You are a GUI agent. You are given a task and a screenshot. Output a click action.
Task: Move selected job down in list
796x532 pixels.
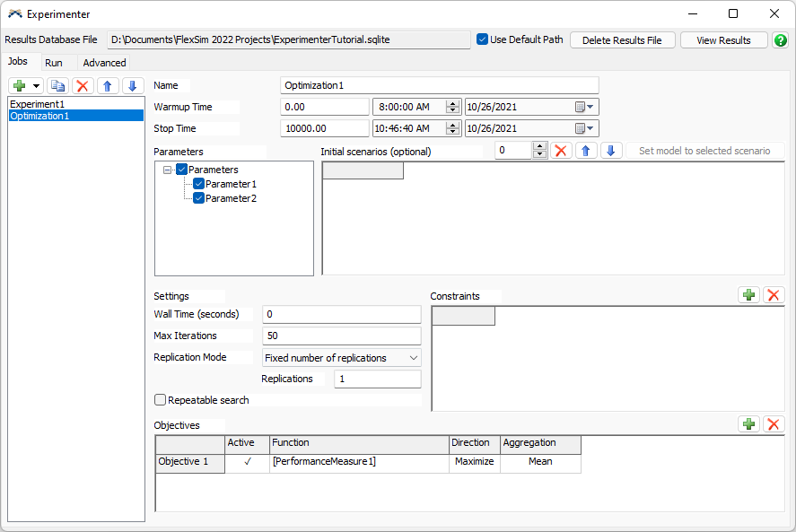[132, 86]
